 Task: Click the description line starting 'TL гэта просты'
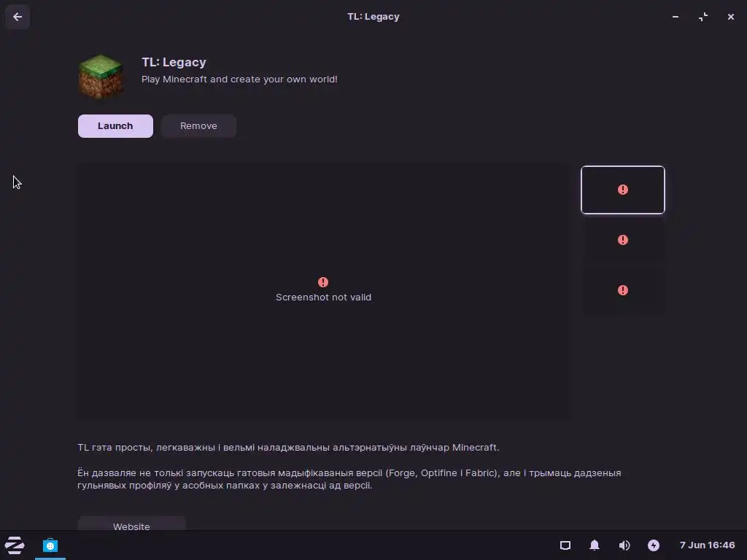coord(288,448)
